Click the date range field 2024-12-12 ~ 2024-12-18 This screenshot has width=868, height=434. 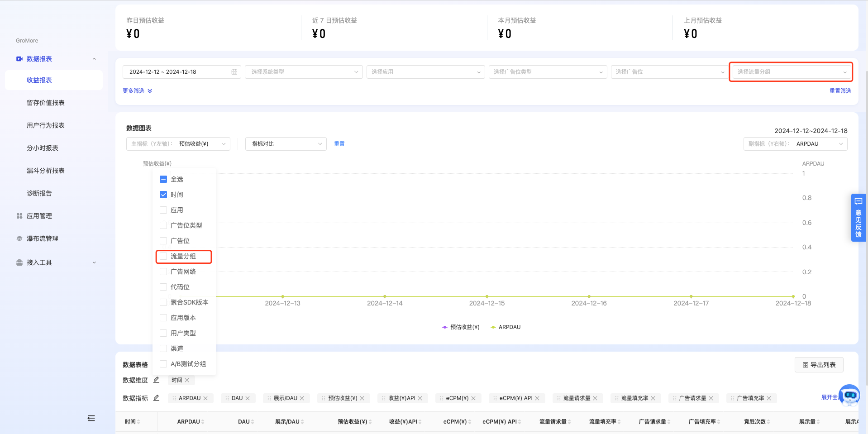pyautogui.click(x=182, y=72)
